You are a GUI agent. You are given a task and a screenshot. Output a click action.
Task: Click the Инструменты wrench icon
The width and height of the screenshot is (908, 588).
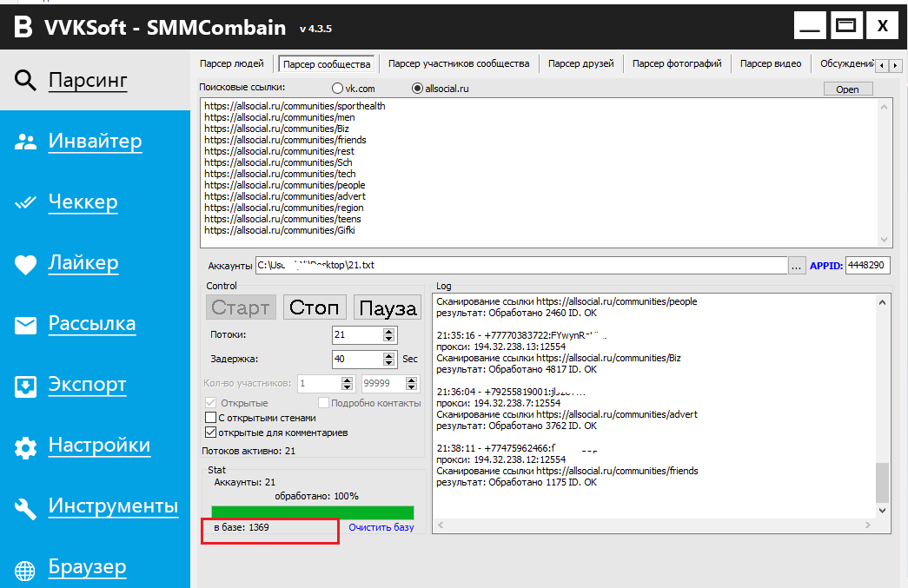(x=25, y=509)
